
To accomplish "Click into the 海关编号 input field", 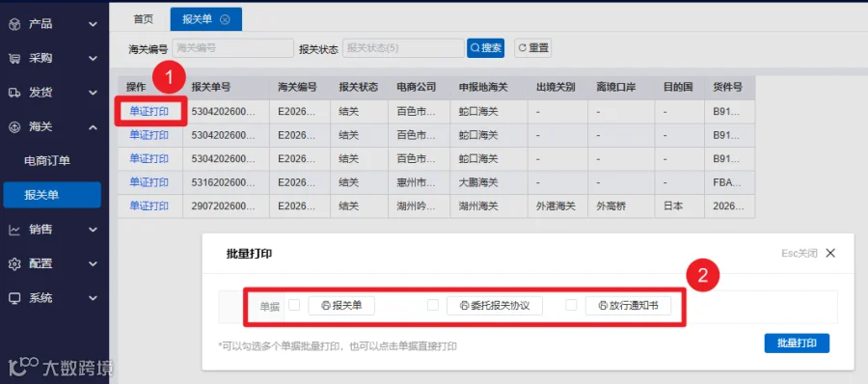I will coord(232,48).
